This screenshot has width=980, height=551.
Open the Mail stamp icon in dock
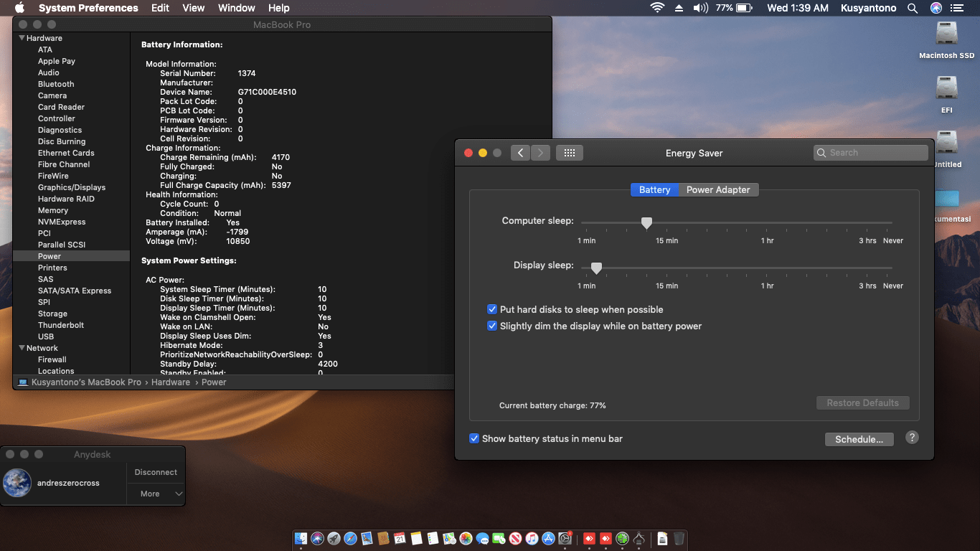tap(367, 538)
